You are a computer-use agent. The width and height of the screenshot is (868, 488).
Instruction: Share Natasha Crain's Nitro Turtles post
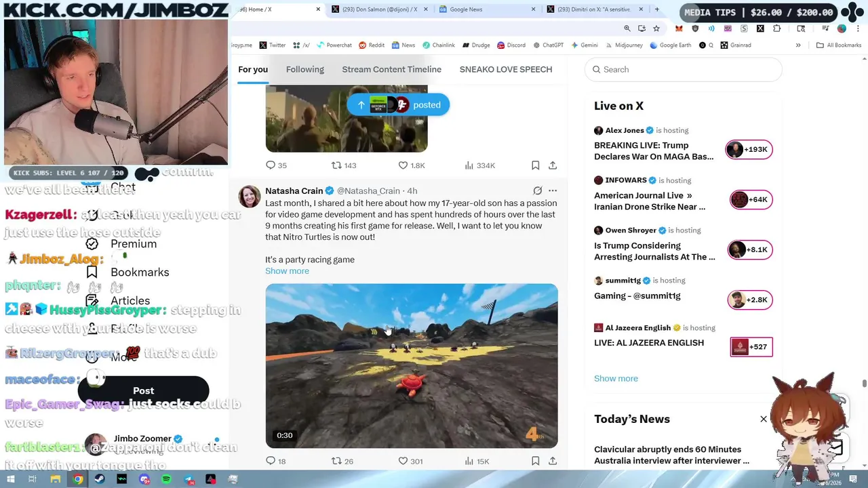point(553,461)
